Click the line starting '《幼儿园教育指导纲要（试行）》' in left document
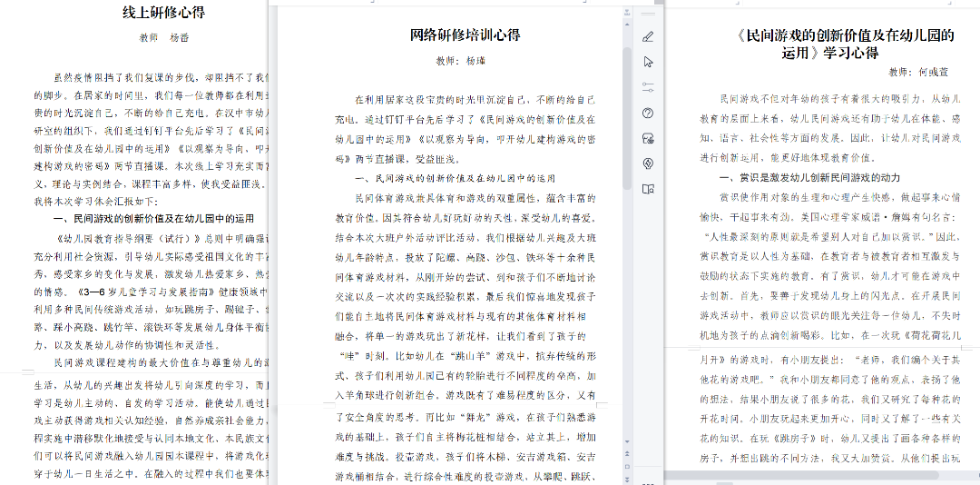 point(162,239)
